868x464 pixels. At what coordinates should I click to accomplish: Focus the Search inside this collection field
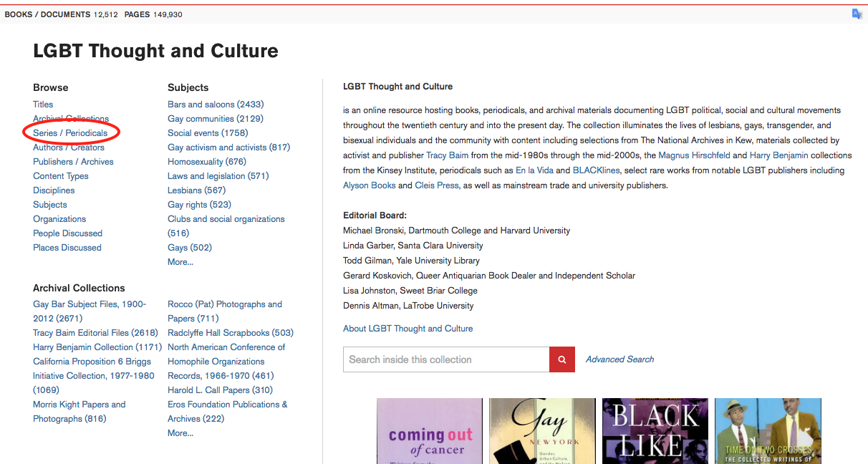point(446,359)
